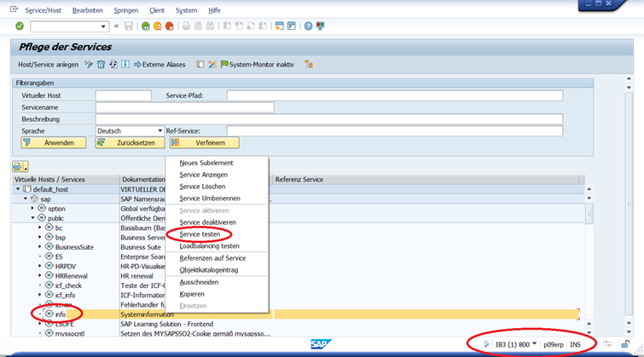Click the Zurücksetzen button
This screenshot has width=644, height=357.
(130, 143)
